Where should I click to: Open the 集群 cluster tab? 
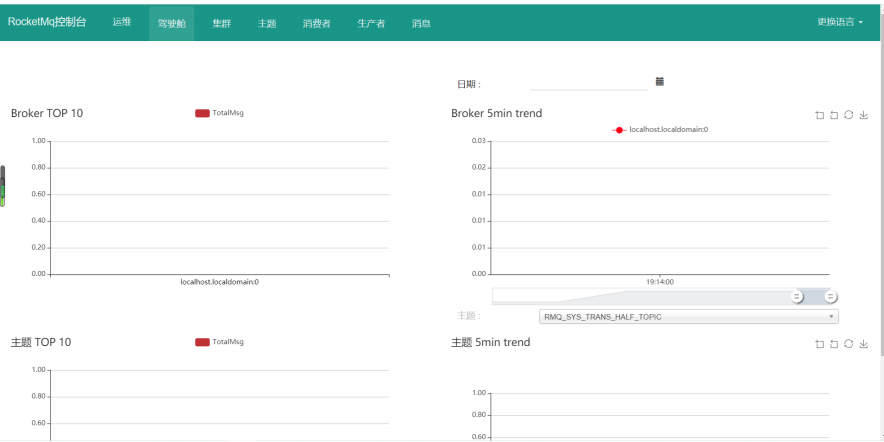(222, 24)
